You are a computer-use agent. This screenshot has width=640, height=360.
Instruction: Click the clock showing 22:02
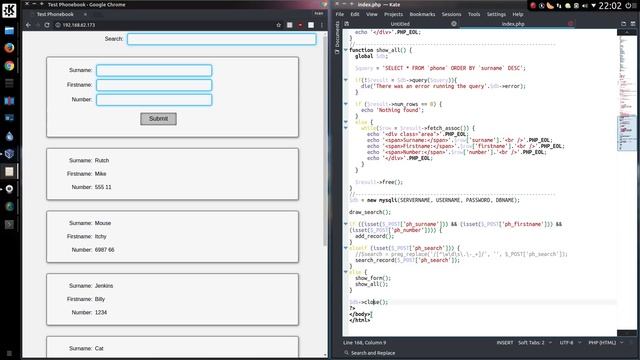pos(610,6)
